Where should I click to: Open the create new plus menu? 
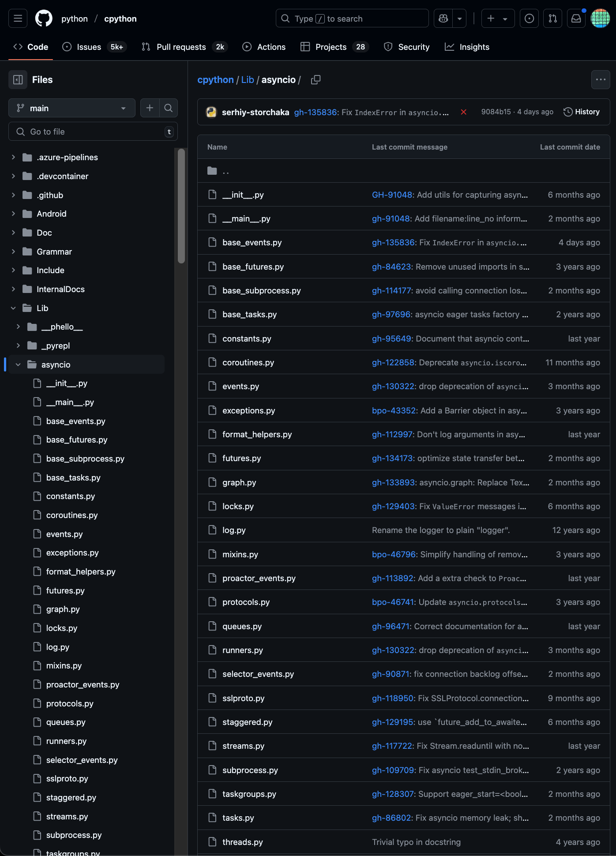click(498, 19)
